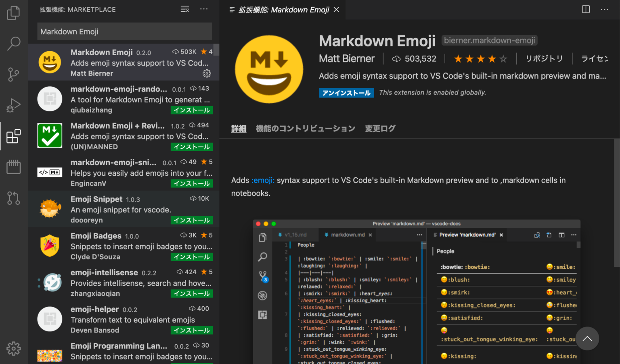Viewport: 620px width, 364px height.
Task: Rate the extension on the star rating control
Action: (x=480, y=58)
